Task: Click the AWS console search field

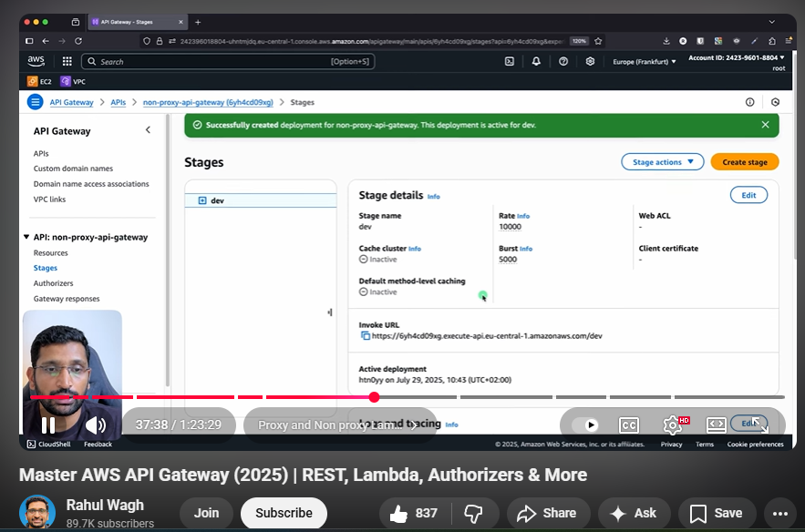Action: [228, 62]
